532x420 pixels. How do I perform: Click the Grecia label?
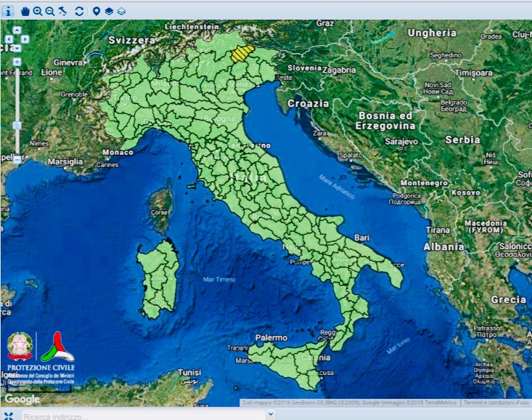(508, 299)
